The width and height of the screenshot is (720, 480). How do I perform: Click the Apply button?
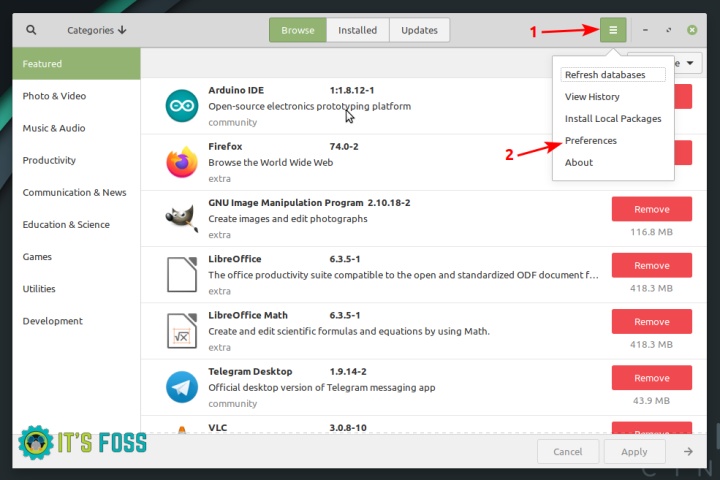tap(635, 452)
